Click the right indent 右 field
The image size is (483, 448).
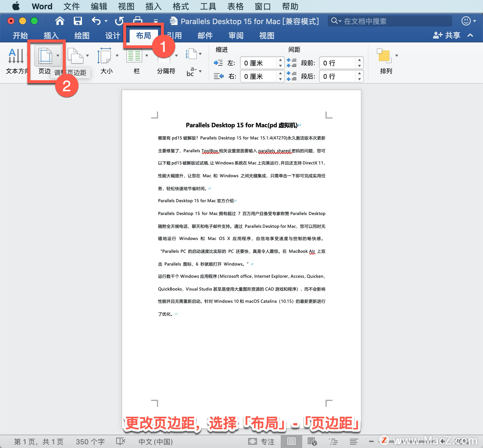pyautogui.click(x=258, y=76)
